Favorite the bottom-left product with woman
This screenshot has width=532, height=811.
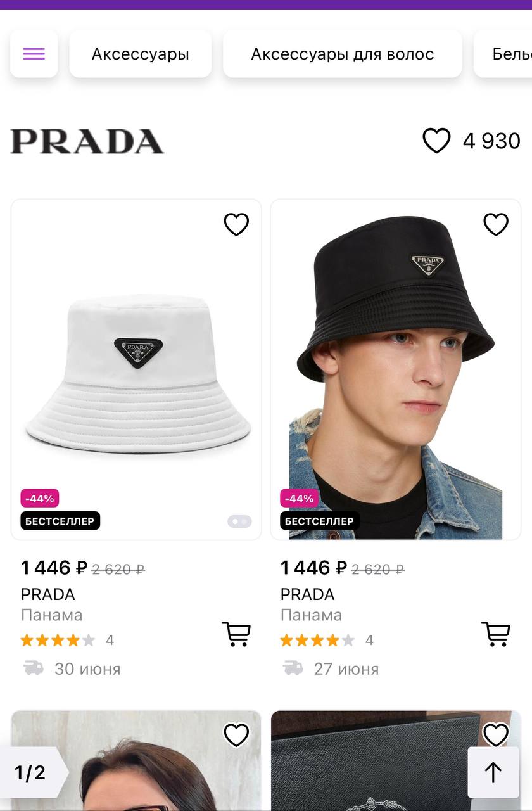tap(236, 735)
